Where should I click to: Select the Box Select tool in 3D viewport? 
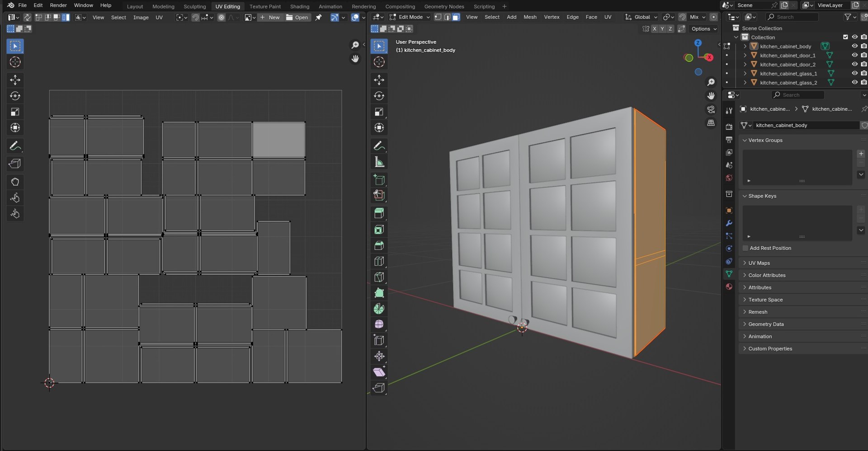tap(379, 46)
